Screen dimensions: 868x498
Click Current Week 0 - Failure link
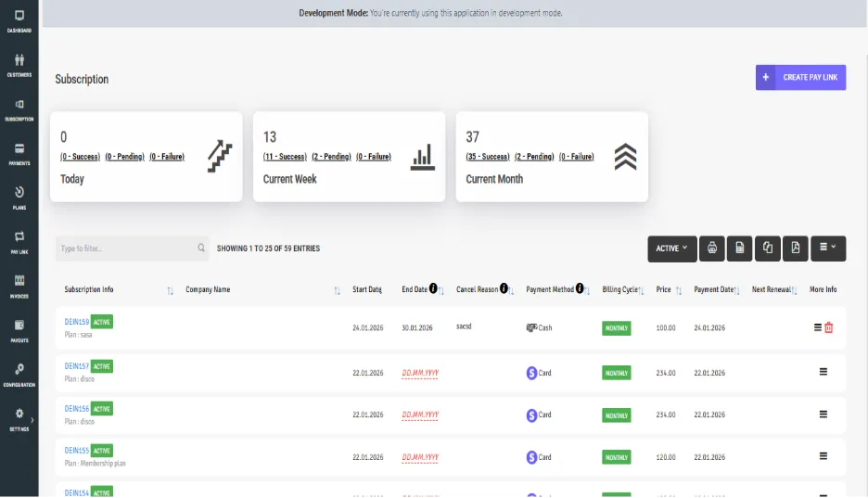coord(373,157)
